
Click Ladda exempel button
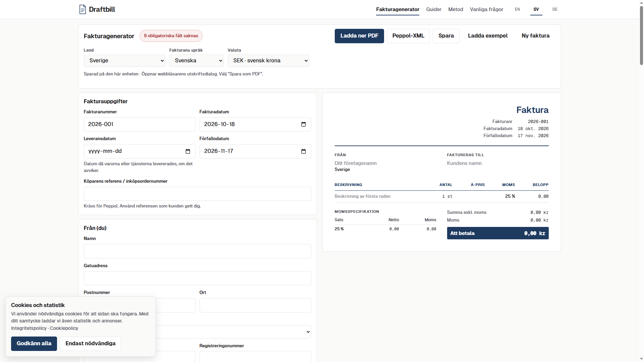click(488, 36)
